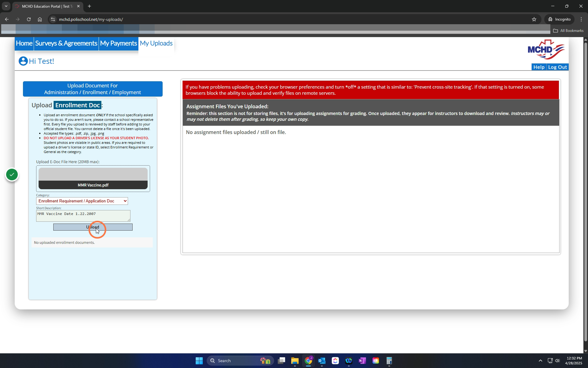This screenshot has width=588, height=368.
Task: Open File Explorer from taskbar
Action: 295,361
